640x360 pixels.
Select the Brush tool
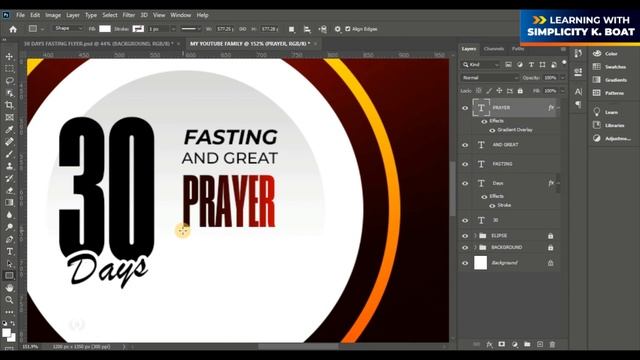[9, 154]
